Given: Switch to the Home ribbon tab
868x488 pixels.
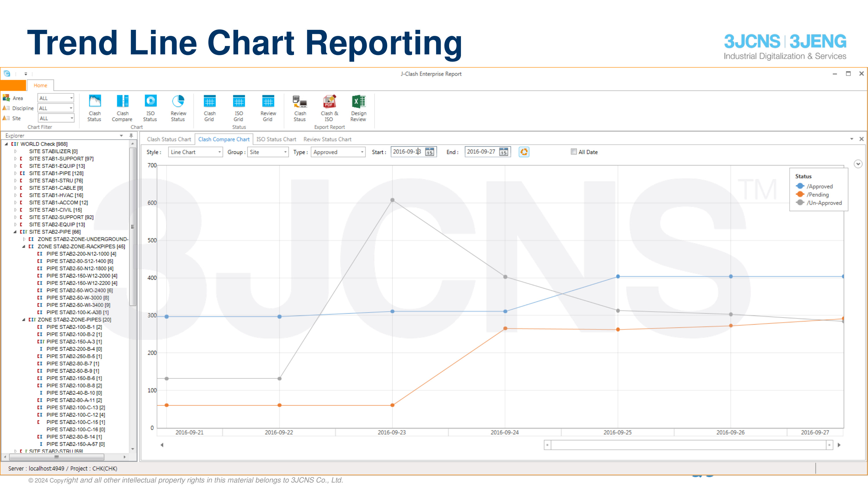Looking at the screenshot, I should [40, 86].
